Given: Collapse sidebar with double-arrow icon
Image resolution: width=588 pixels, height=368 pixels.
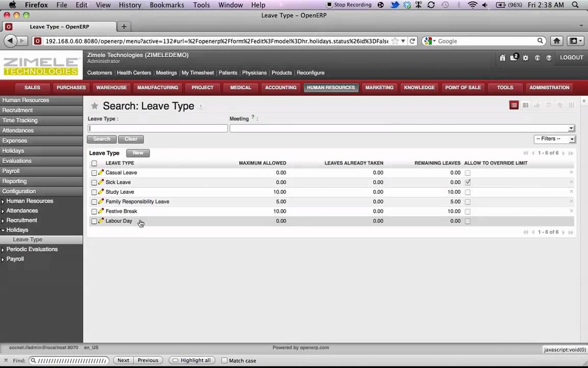Looking at the screenshot, I should 584,101.
